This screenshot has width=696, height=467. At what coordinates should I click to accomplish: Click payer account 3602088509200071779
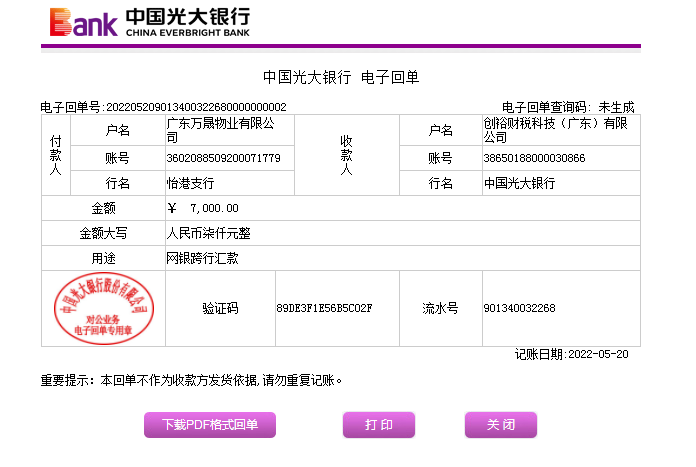click(x=223, y=158)
